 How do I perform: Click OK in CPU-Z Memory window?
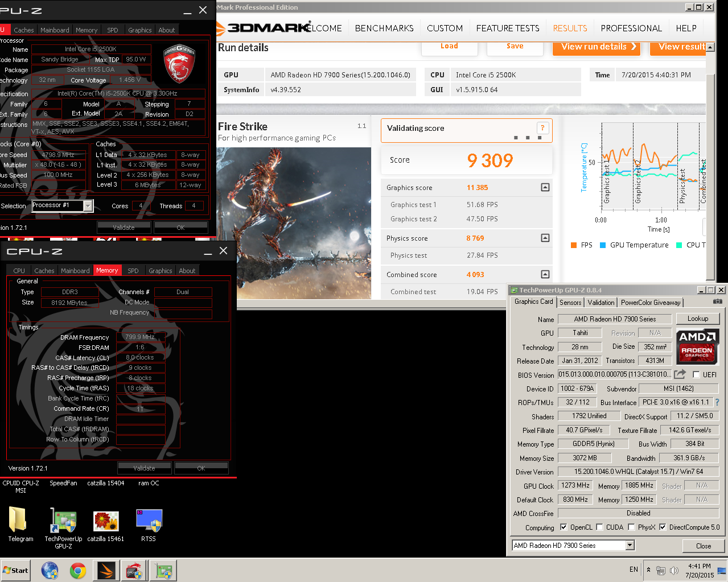click(x=201, y=468)
